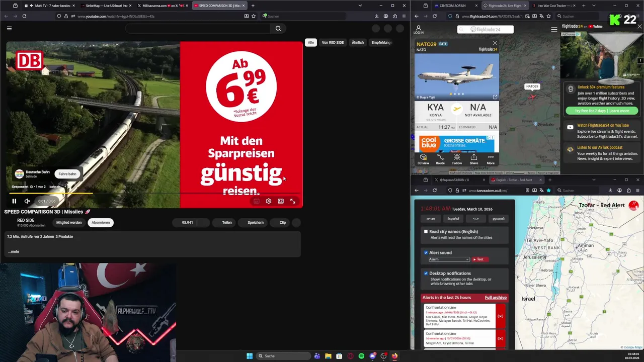Open new tab in YouTube browser window
Viewport: 644px width, 362px height.
click(253, 6)
